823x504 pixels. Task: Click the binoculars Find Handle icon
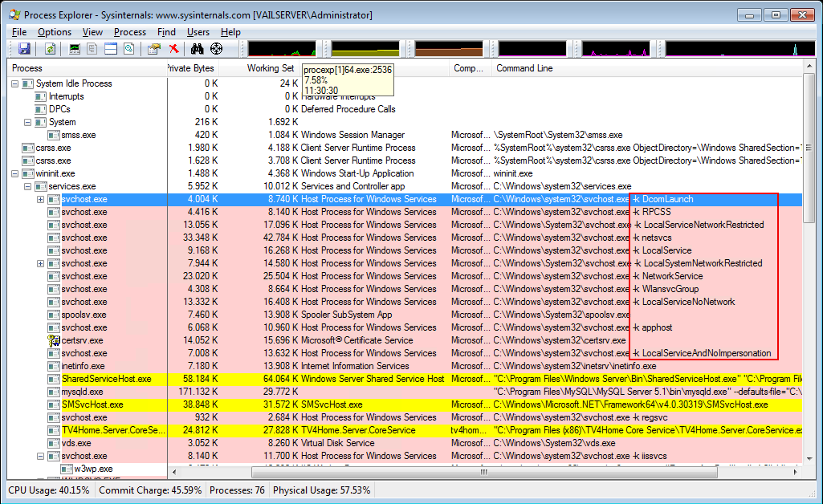click(x=197, y=49)
